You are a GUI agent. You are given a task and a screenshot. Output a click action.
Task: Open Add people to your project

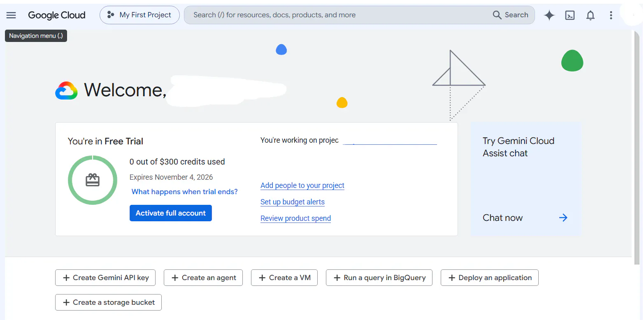pos(302,186)
